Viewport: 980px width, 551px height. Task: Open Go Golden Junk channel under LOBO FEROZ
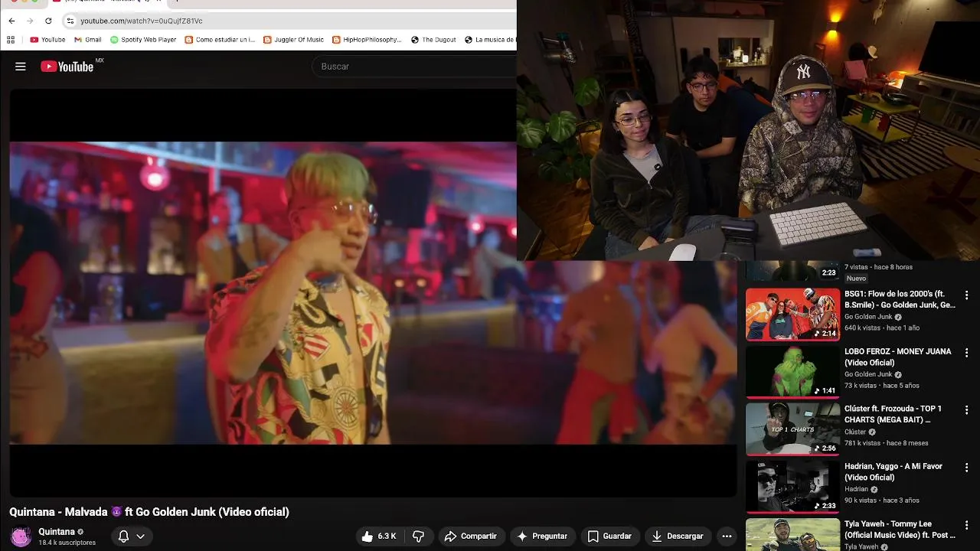click(868, 374)
